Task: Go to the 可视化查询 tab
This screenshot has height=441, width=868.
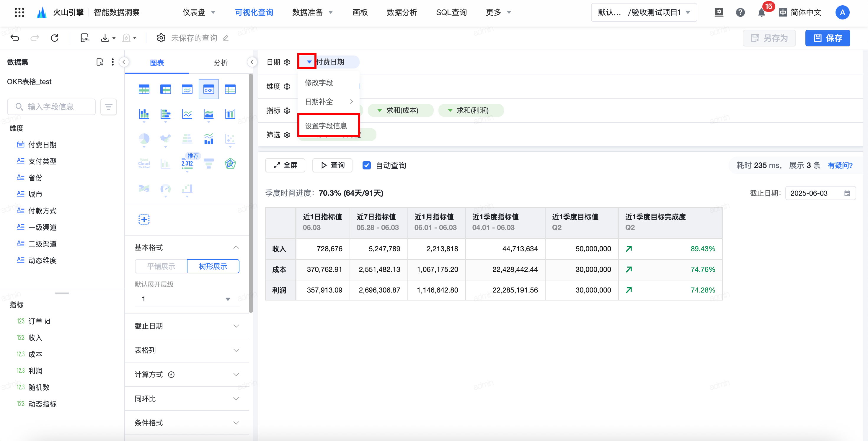Action: point(254,12)
